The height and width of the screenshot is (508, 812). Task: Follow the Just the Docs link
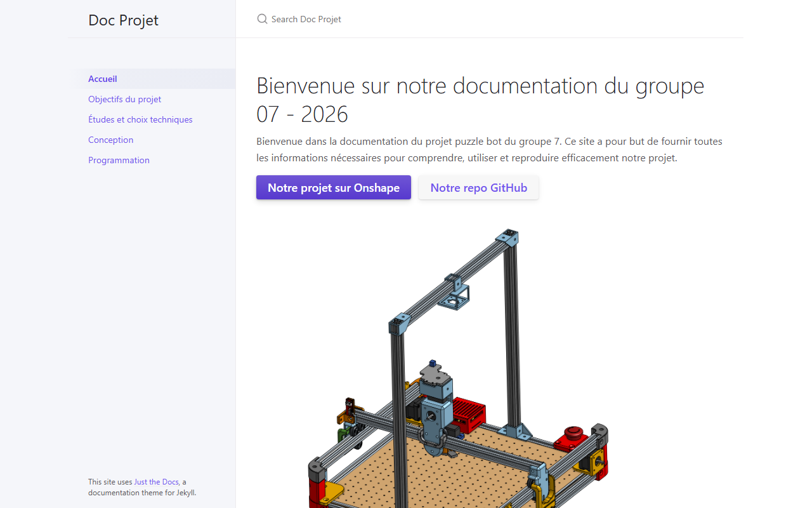coord(156,482)
